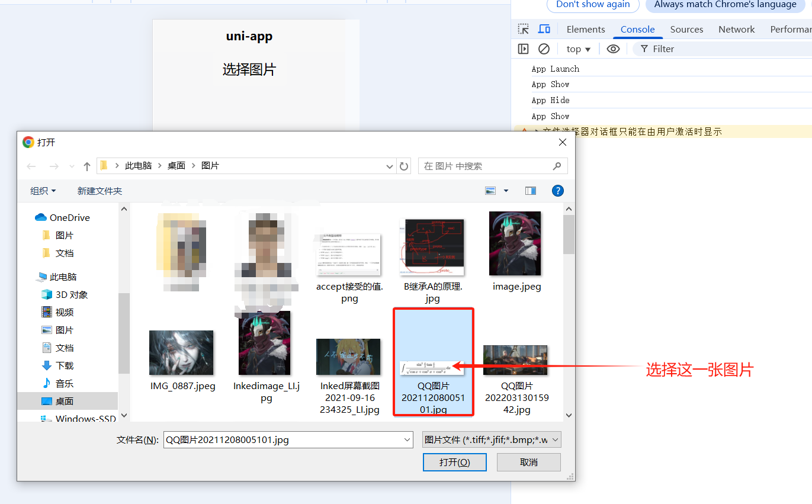This screenshot has width=812, height=504.
Task: Select Inkedimage_LI.jpg thumbnail
Action: click(265, 343)
